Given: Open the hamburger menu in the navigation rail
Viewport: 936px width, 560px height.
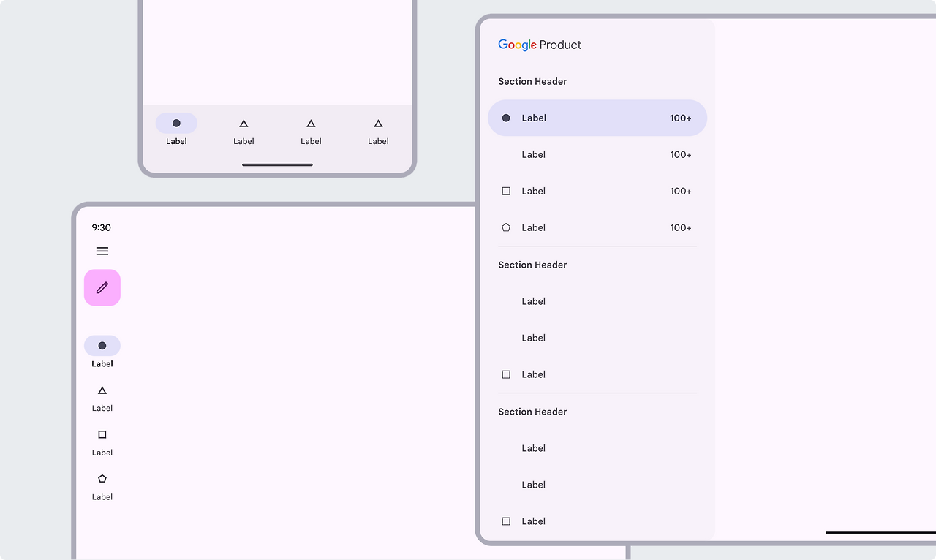Looking at the screenshot, I should point(102,251).
